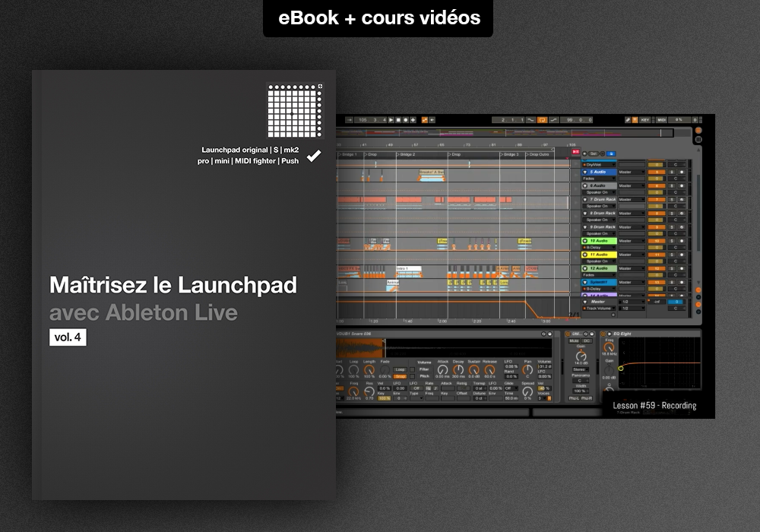Solo the 5 Audio track
This screenshot has width=760, height=532.
click(673, 172)
